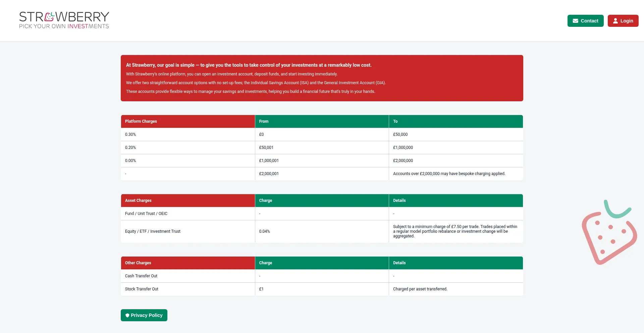Screen dimensions: 644x333
Task: Select the Stock Transfer Out row
Action: tap(322, 289)
